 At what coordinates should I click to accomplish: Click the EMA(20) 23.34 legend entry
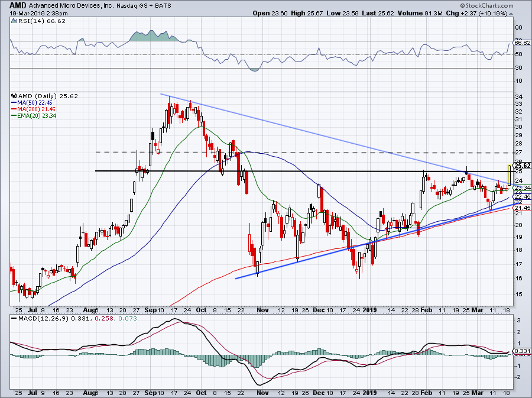click(x=37, y=116)
